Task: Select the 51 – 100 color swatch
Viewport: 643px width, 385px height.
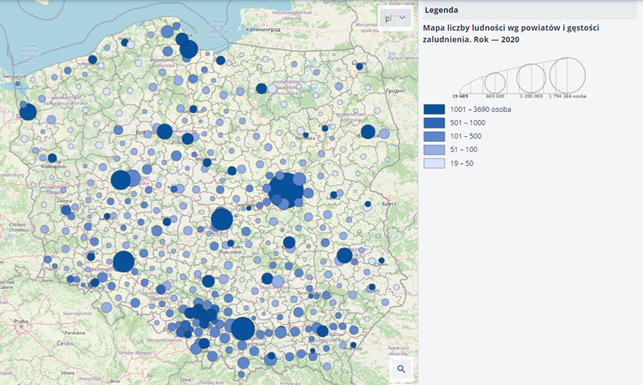Action: [434, 150]
